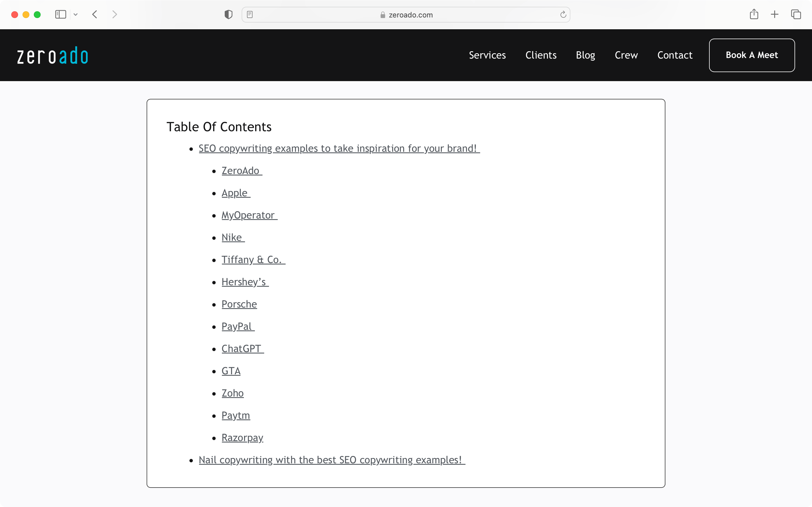The width and height of the screenshot is (812, 507).
Task: Click the Book A Meet button
Action: click(752, 55)
